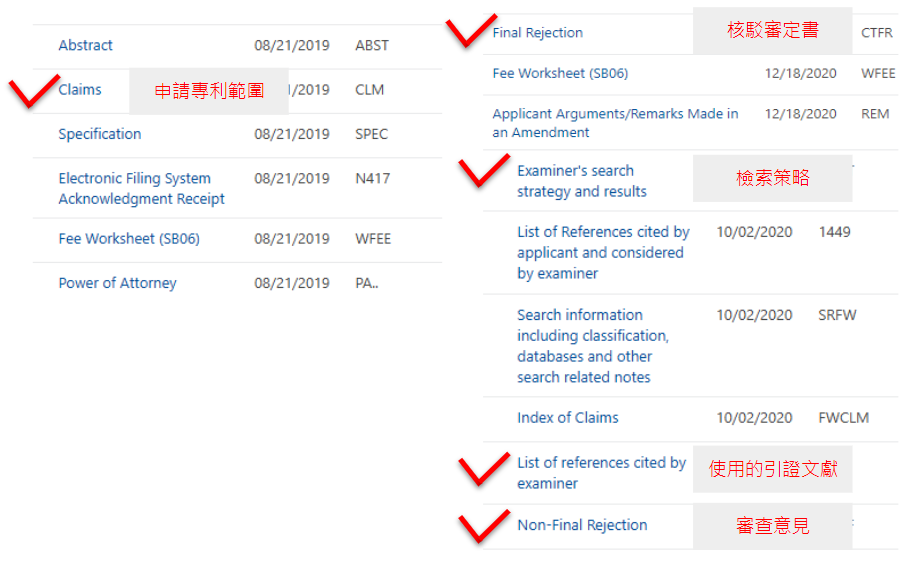Screen dimensions: 901x564
Task: Open the Index of Claims document
Action: point(567,418)
